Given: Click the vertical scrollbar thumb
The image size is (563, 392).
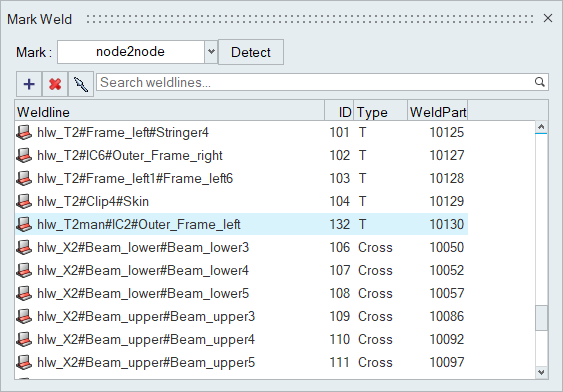Looking at the screenshot, I should (541, 318).
